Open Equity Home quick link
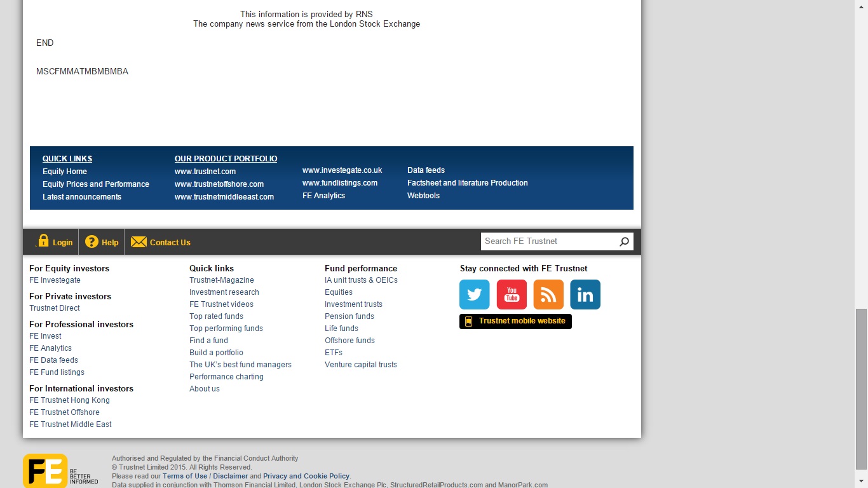The height and width of the screenshot is (488, 868). [x=65, y=172]
